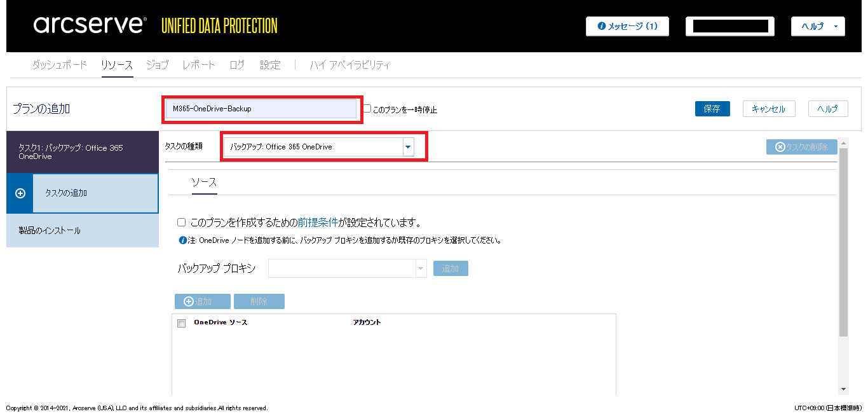
Task: Open the ジョブ tab
Action: [x=158, y=65]
